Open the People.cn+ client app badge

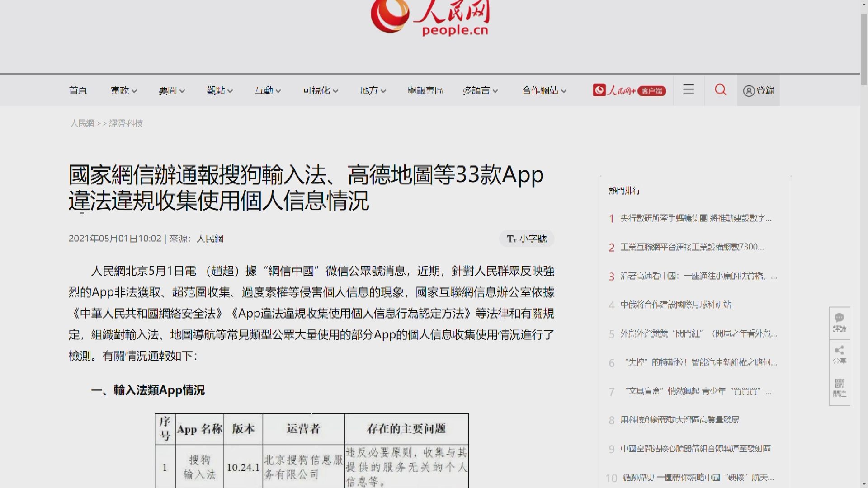point(629,90)
